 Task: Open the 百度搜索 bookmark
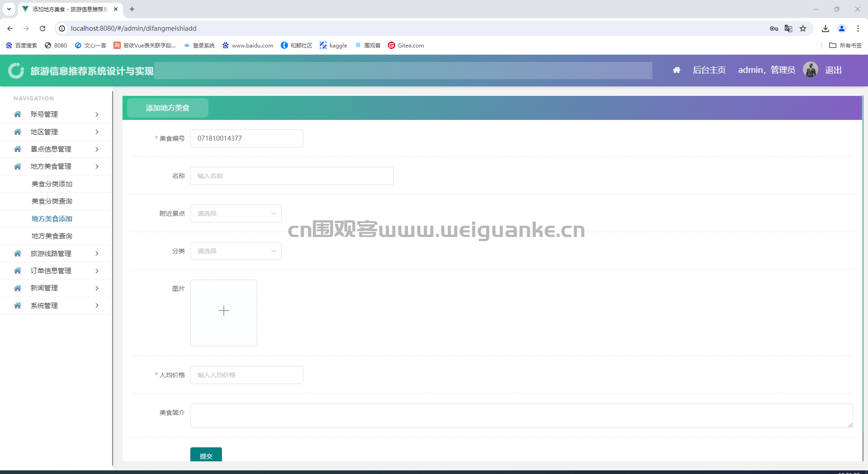(21, 45)
